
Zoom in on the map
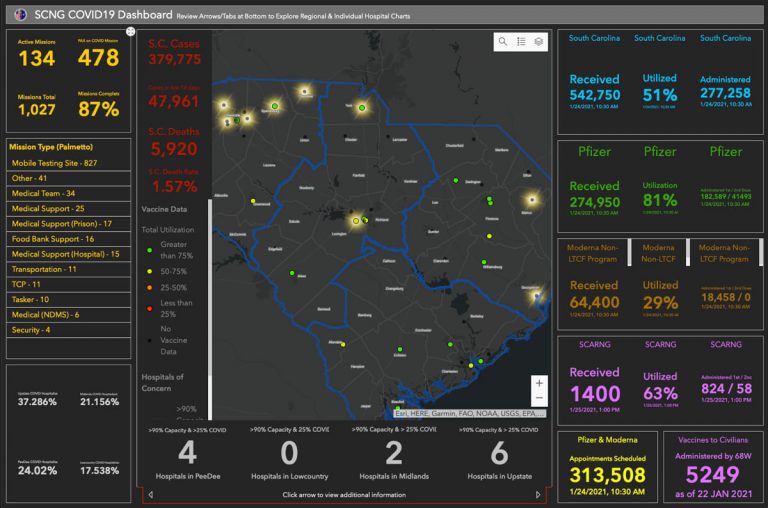(539, 383)
